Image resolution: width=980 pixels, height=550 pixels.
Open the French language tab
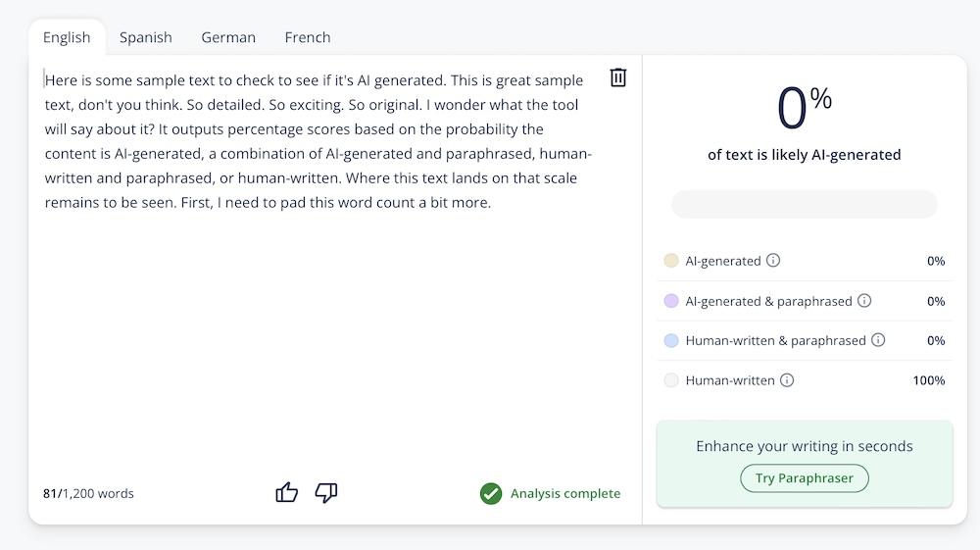coord(308,37)
